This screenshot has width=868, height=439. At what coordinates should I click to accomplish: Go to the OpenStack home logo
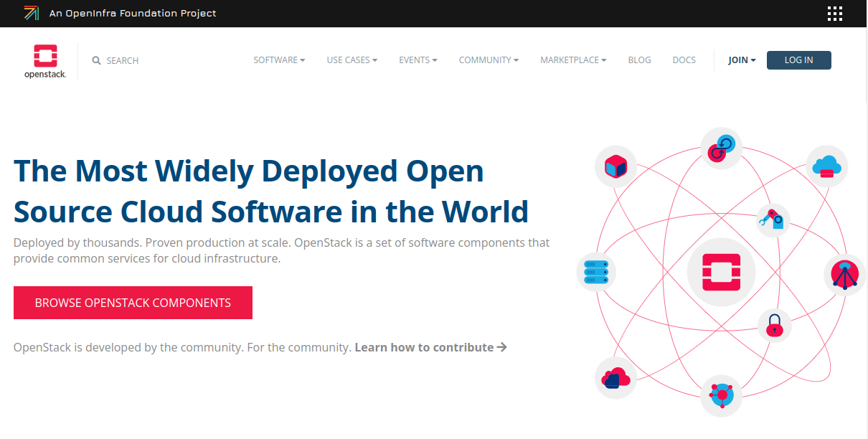[45, 61]
